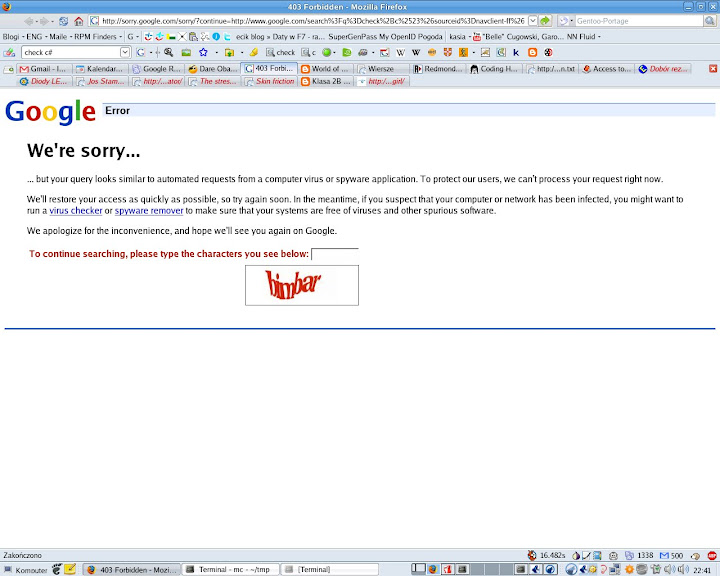Switch to the Google R... tab
This screenshot has height=576, width=720.
157,69
